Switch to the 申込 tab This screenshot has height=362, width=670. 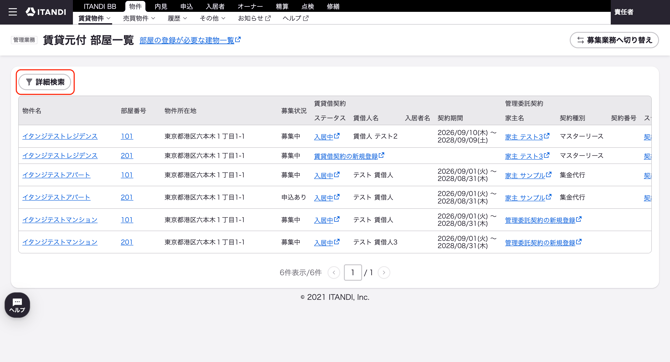[x=186, y=6]
